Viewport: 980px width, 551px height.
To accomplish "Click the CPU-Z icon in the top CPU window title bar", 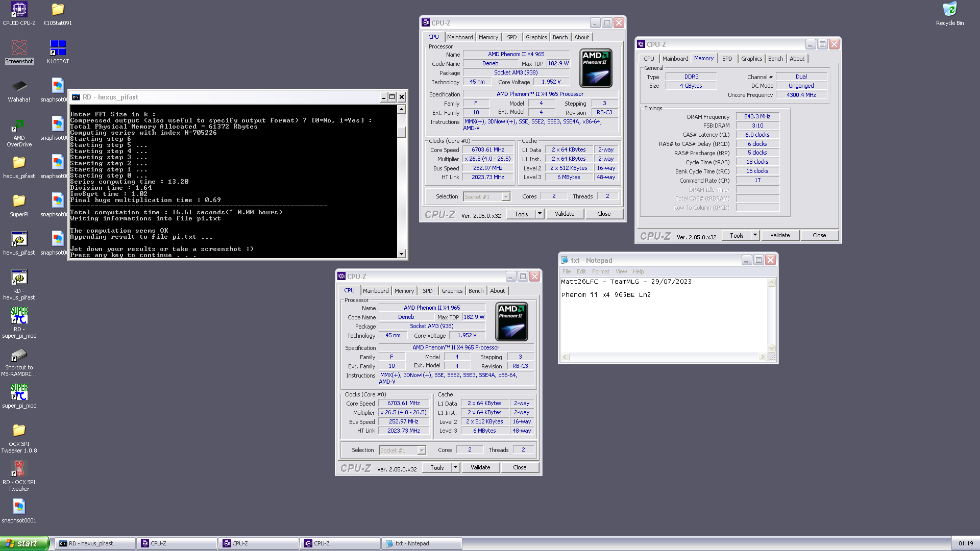I will [x=426, y=23].
